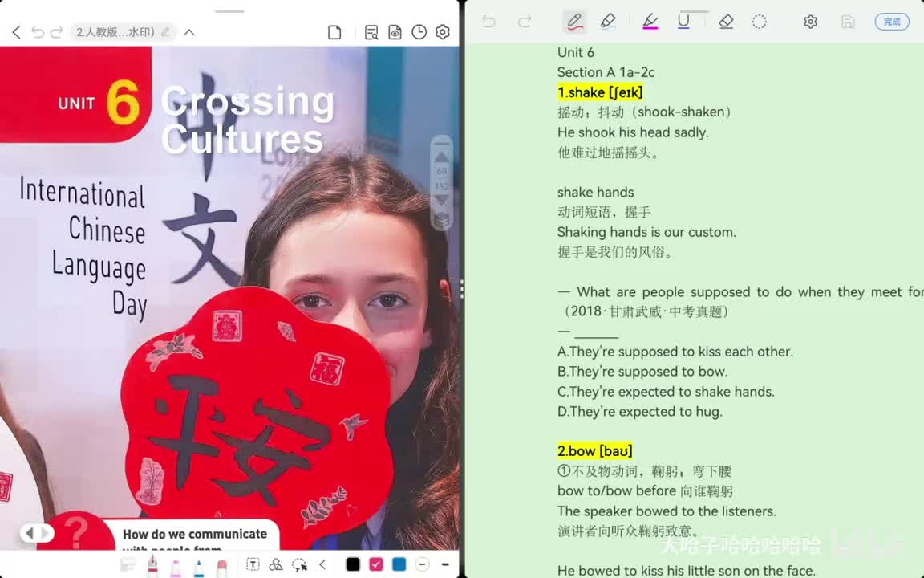
Task: Click the circled minus stroke size button
Action: coord(422,564)
